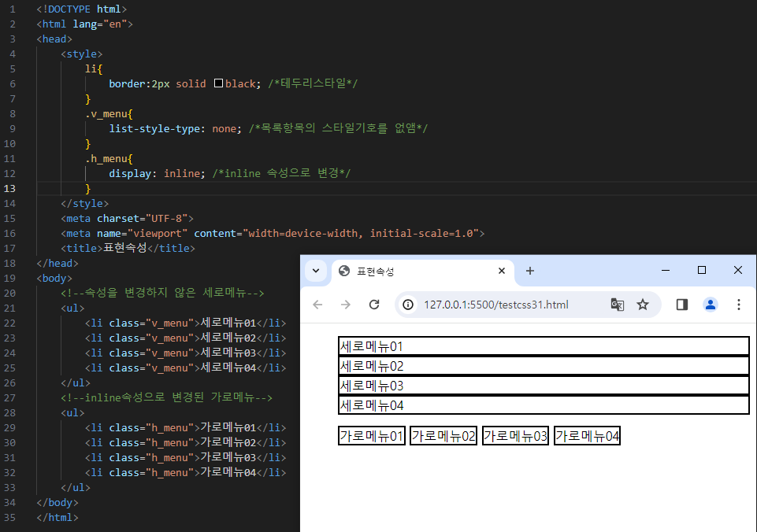The image size is (757, 532).
Task: Open the Google Translate page icon
Action: pyautogui.click(x=617, y=305)
